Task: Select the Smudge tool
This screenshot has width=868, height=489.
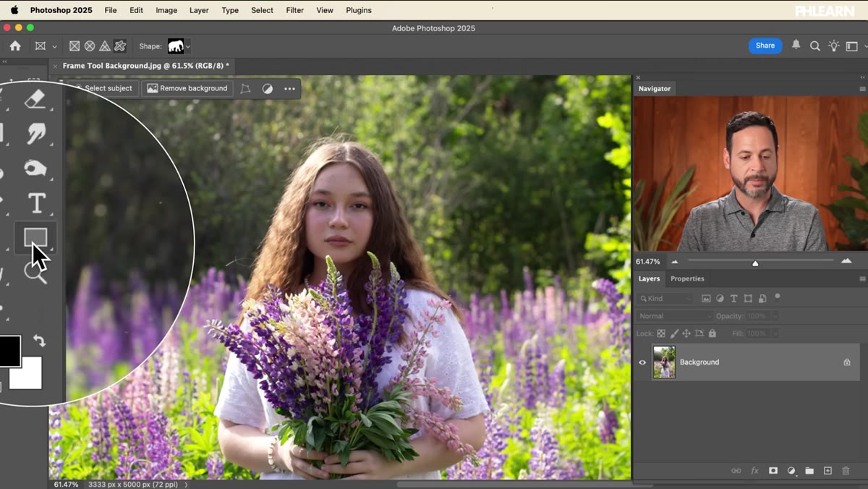Action: (35, 133)
